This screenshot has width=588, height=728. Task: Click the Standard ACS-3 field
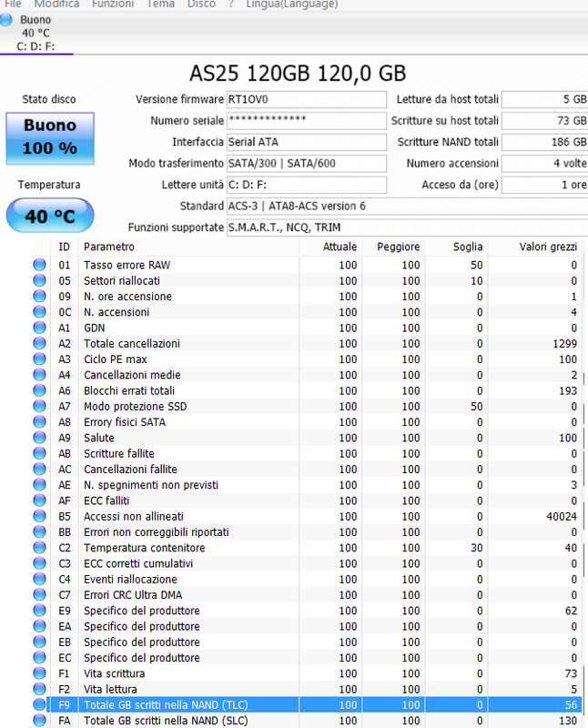pyautogui.click(x=408, y=207)
